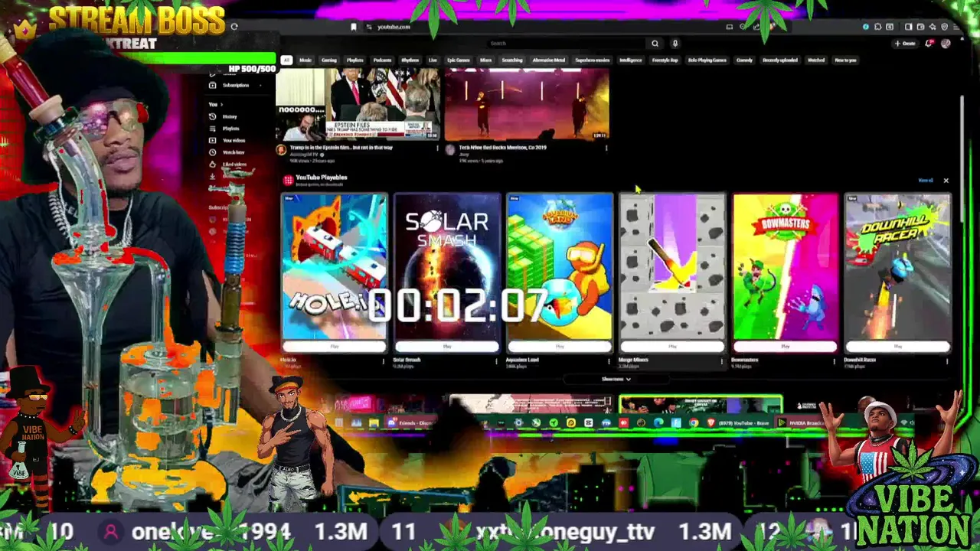Click Play under Bowmasters
This screenshot has height=551, width=980.
pos(785,347)
